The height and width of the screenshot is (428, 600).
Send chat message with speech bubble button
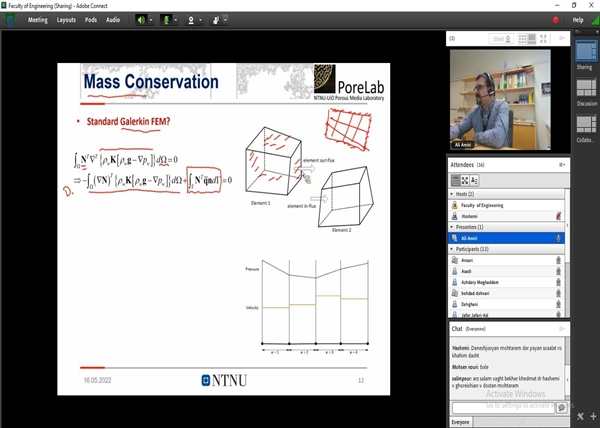point(561,408)
